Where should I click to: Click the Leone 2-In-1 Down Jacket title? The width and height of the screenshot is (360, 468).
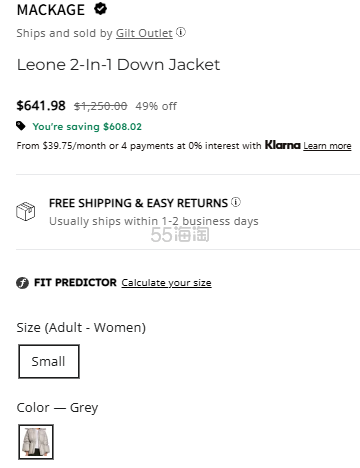click(118, 65)
